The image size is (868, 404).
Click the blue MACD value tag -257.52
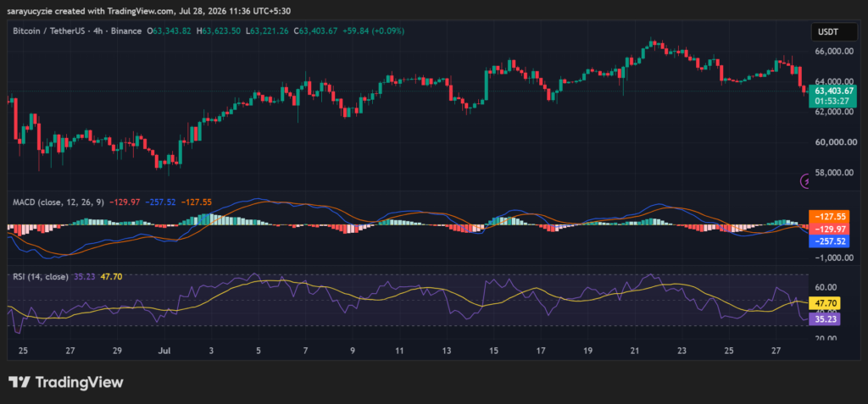(x=829, y=241)
